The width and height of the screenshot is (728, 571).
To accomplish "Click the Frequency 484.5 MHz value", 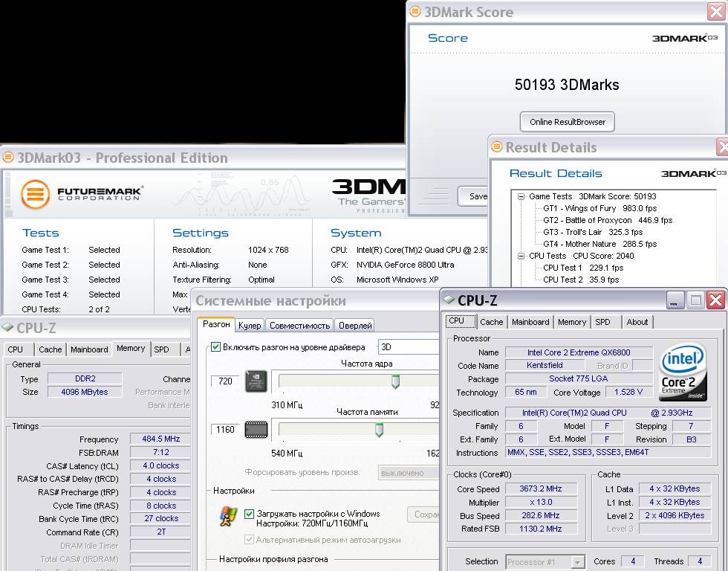I will point(160,439).
